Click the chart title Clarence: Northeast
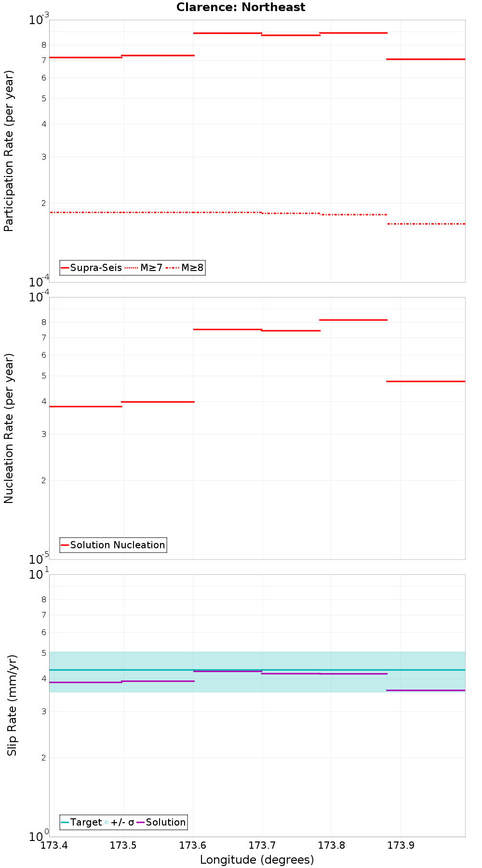482x868 pixels. click(x=241, y=7)
